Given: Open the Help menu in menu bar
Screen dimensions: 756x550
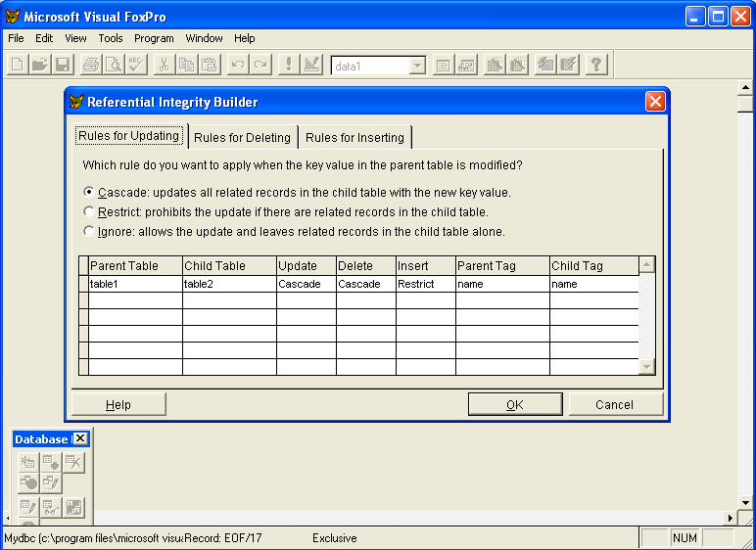Looking at the screenshot, I should point(245,38).
